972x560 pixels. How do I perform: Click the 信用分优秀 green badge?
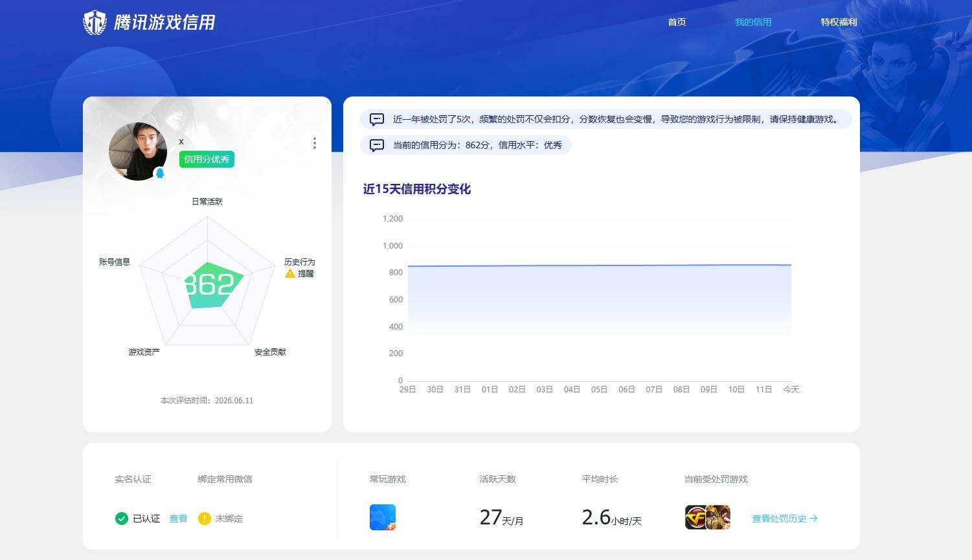[x=207, y=159]
